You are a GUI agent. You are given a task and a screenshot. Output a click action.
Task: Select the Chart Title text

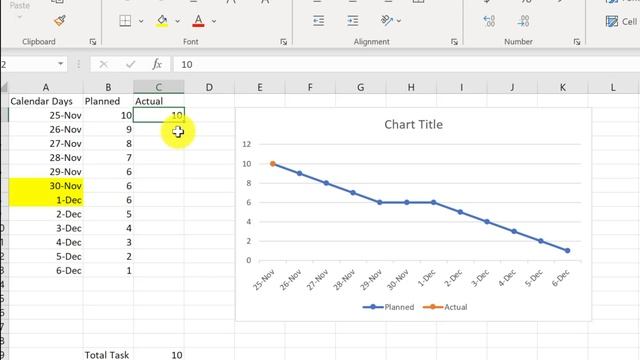pos(413,124)
